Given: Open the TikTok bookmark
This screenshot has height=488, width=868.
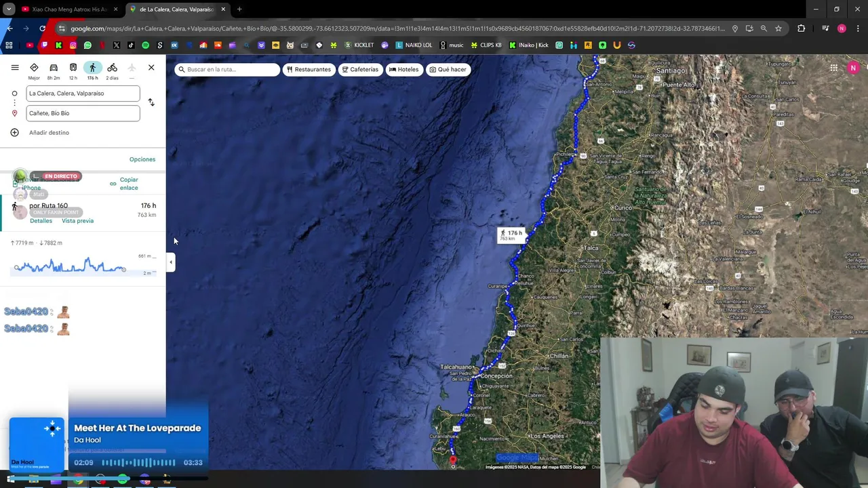Looking at the screenshot, I should (x=131, y=45).
